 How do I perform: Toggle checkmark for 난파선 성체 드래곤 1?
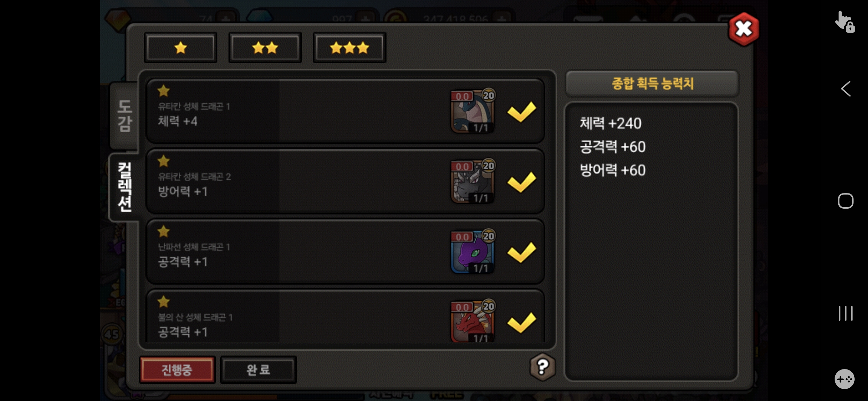(x=522, y=252)
